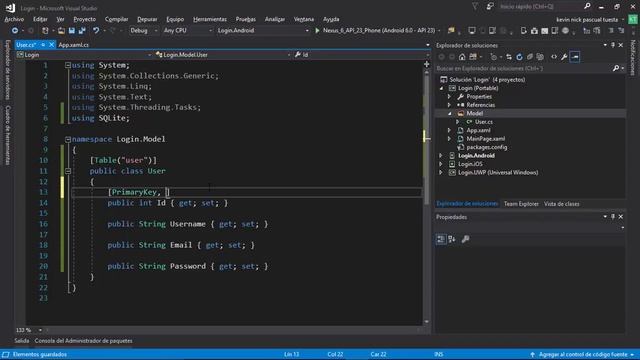Click the New Project icon in main toolbar
This screenshot has width=640, height=360.
tap(45, 31)
